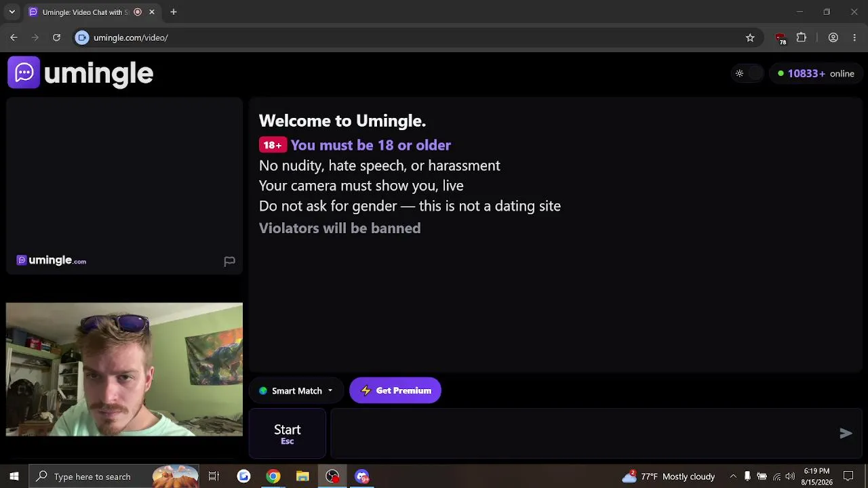868x488 pixels.
Task: Click the Umingle logo in the header
Action: tap(81, 73)
